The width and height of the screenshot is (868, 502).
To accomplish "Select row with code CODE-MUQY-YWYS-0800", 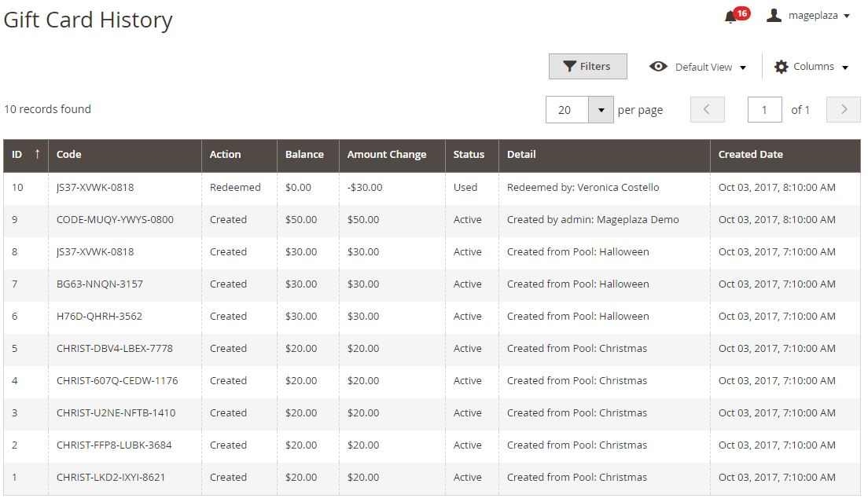I will tap(115, 220).
